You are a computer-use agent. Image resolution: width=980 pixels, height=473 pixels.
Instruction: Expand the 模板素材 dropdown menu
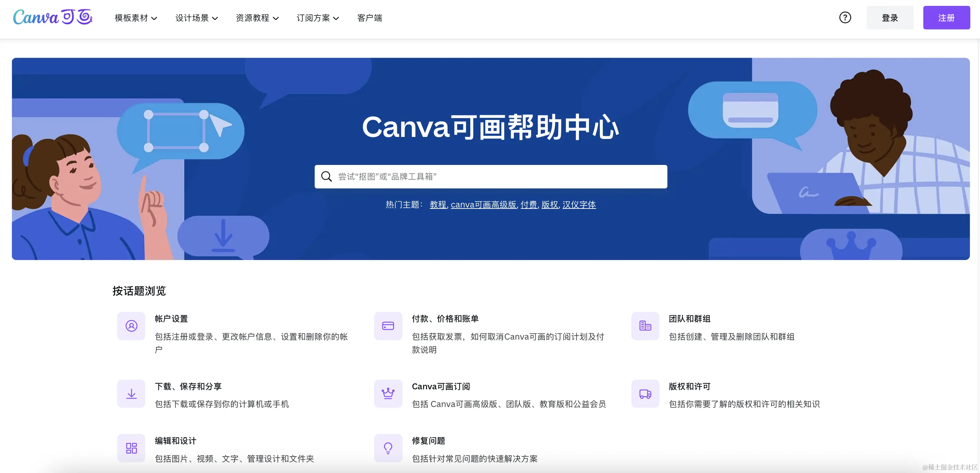(x=136, y=18)
